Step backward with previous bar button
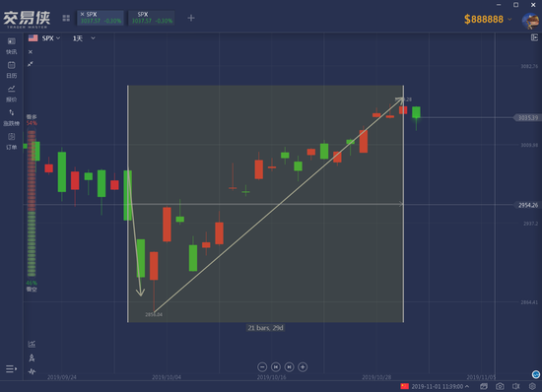 point(276,366)
